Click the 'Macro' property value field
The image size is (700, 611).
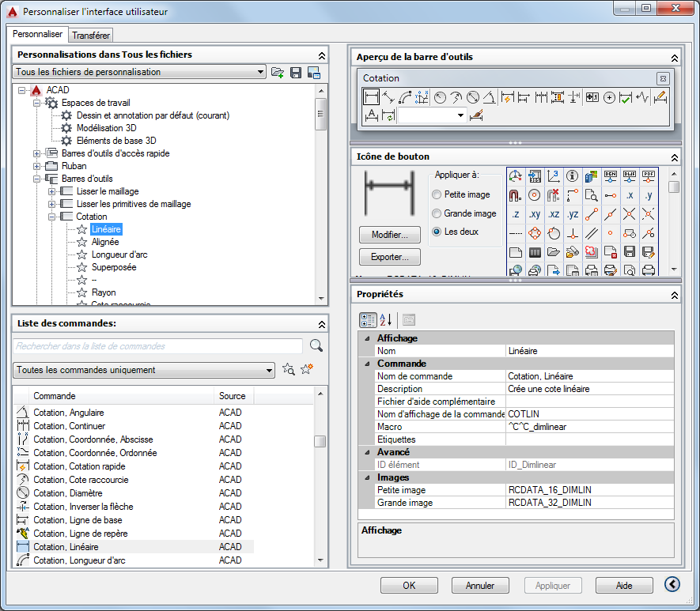(x=589, y=427)
